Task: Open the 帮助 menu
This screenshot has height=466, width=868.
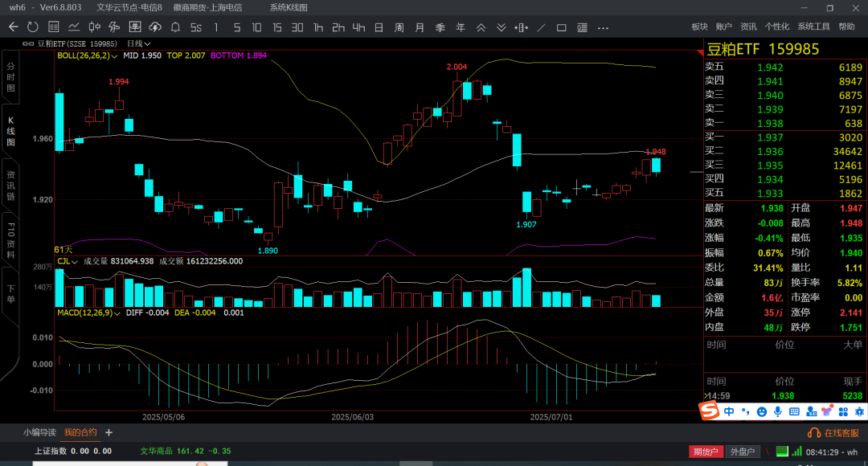Action: (846, 27)
